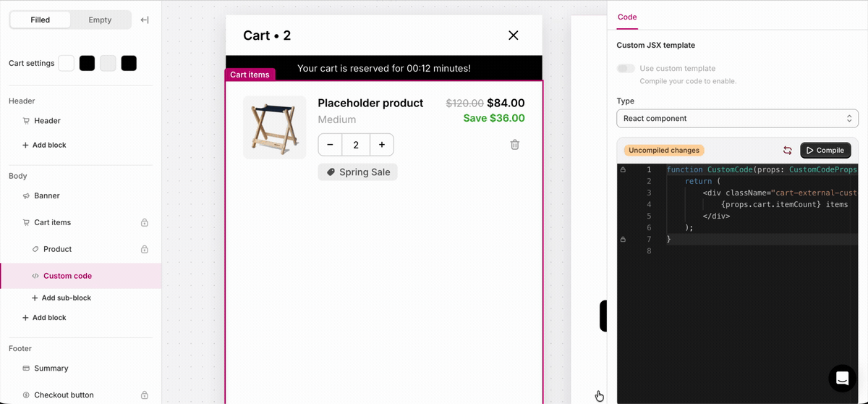Click the Save $36.00 text
This screenshot has width=868, height=404.
[494, 118]
